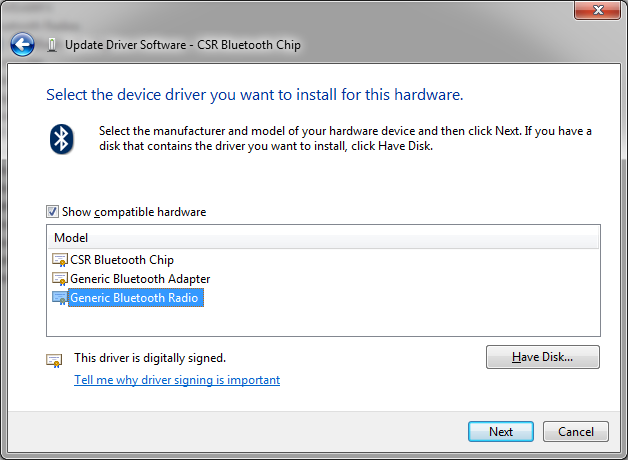This screenshot has width=628, height=460.
Task: Open Tell me why driver signing is important link
Action: (177, 380)
